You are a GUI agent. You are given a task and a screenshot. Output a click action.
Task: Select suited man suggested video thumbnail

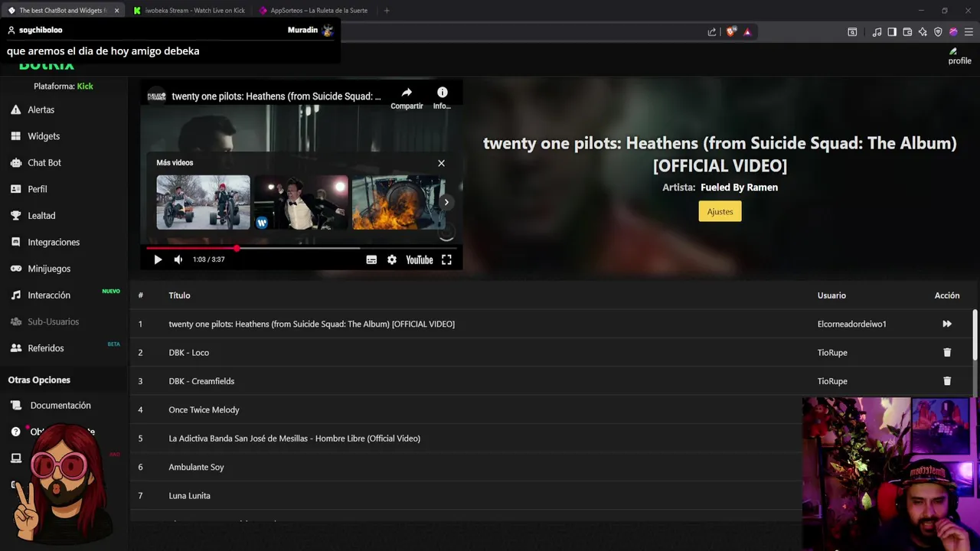[x=301, y=202]
